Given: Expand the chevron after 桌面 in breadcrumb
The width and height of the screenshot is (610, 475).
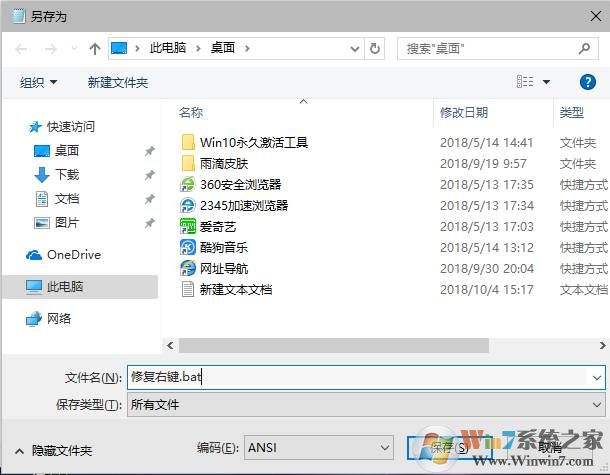Looking at the screenshot, I should (247, 49).
